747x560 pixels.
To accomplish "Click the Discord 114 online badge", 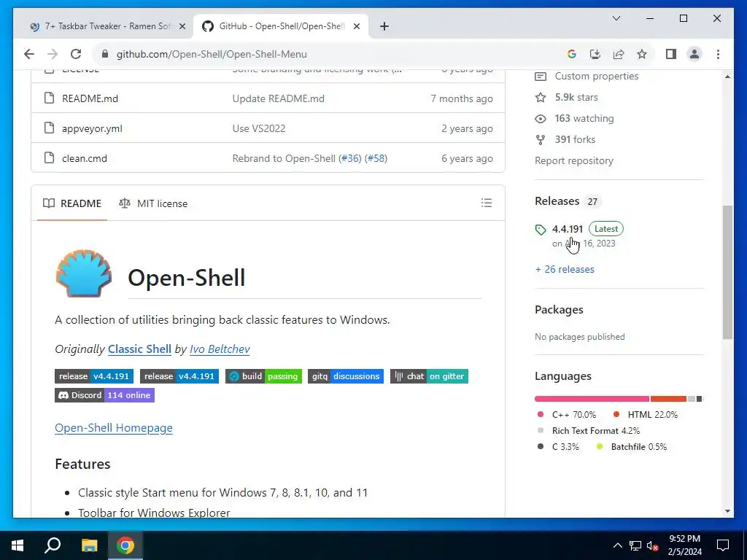I will [x=104, y=395].
